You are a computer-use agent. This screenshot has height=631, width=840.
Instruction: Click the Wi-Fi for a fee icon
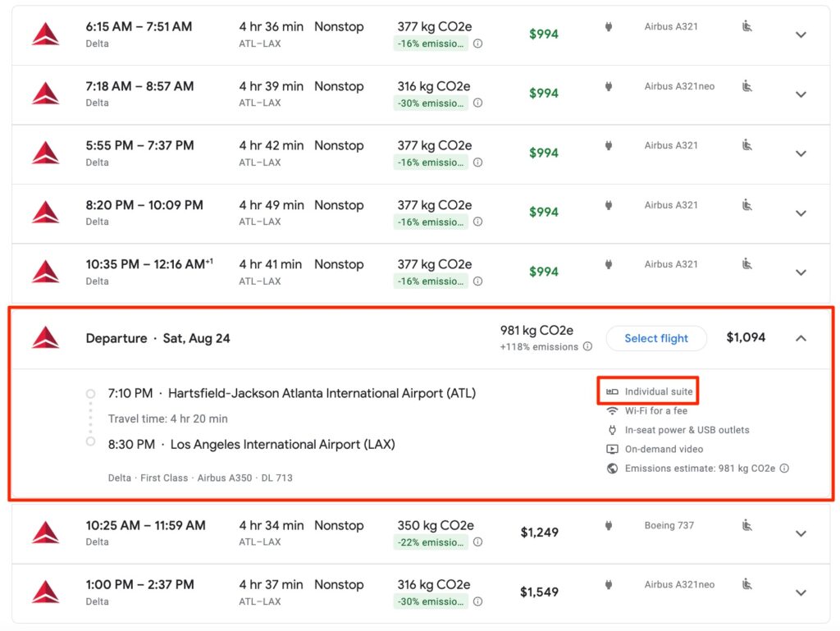click(x=610, y=410)
